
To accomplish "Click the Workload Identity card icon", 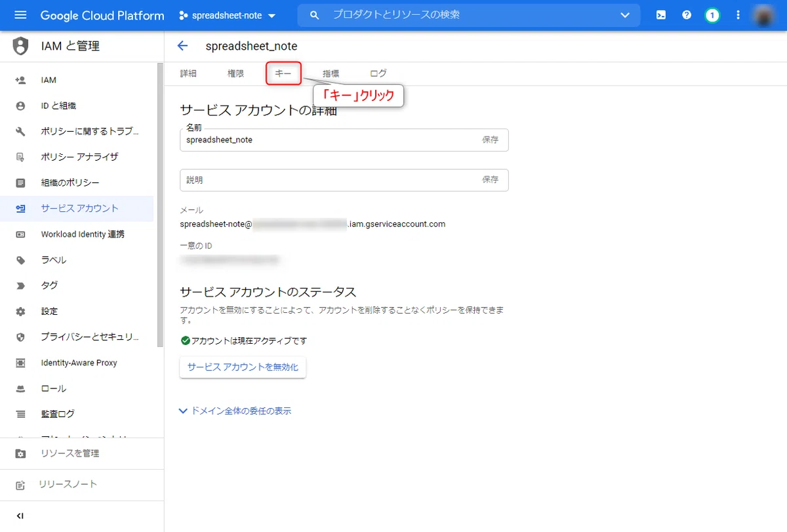I will pos(20,234).
